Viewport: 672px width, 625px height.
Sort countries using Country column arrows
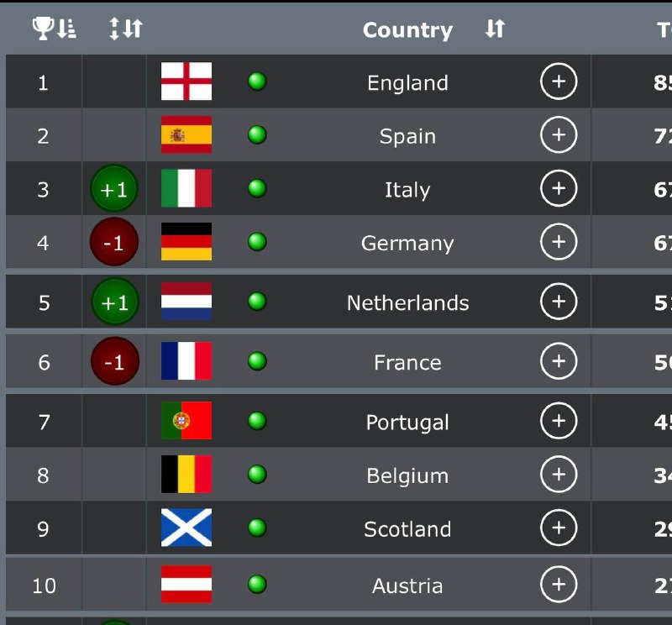click(495, 29)
